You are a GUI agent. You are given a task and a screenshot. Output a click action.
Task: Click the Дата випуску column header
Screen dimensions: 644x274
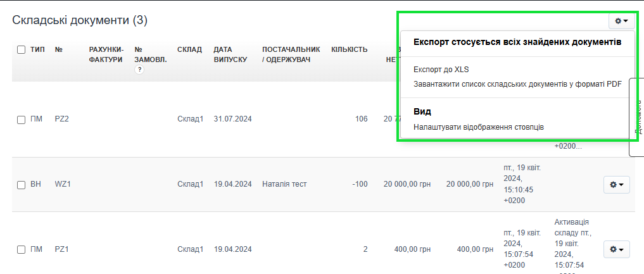[230, 54]
